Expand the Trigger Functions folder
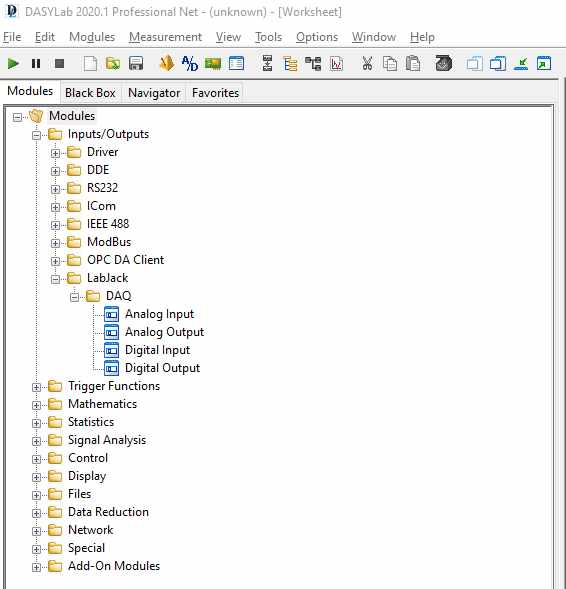The height and width of the screenshot is (589, 566). [x=36, y=387]
